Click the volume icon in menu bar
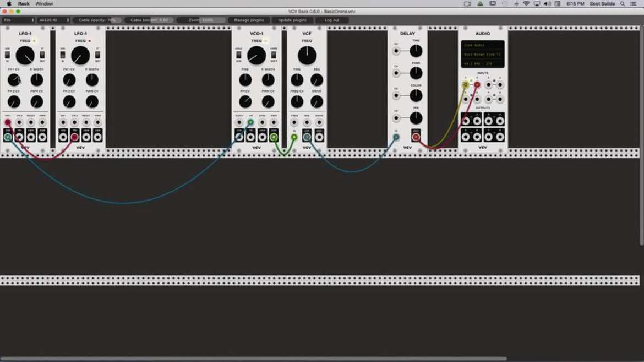Screen dimensions: 644x362 (547, 4)
